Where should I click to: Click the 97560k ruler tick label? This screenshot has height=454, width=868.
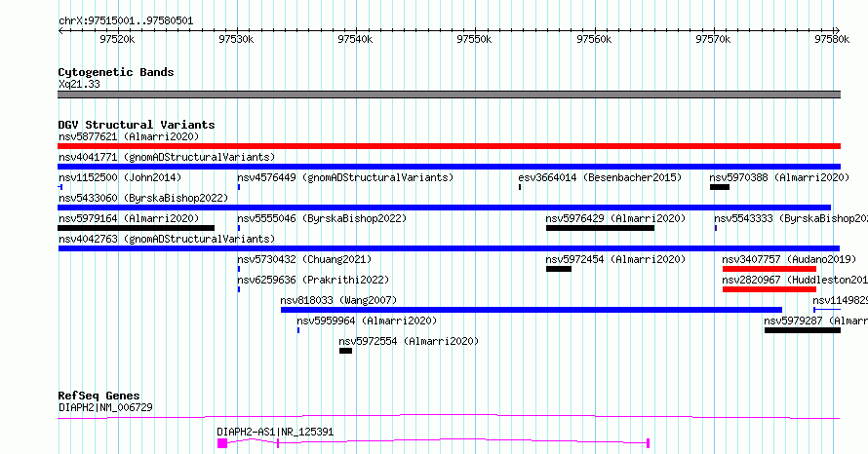[594, 39]
